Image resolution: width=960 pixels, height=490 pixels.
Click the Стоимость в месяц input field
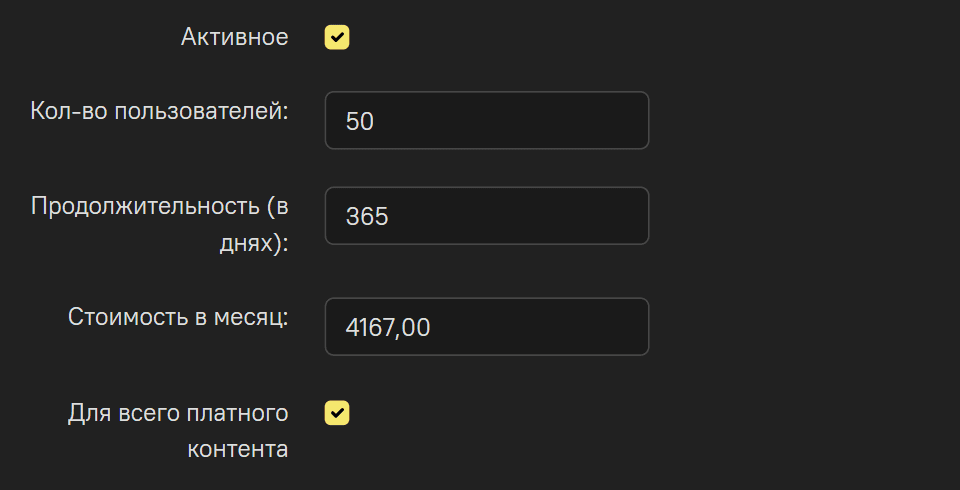click(x=487, y=326)
